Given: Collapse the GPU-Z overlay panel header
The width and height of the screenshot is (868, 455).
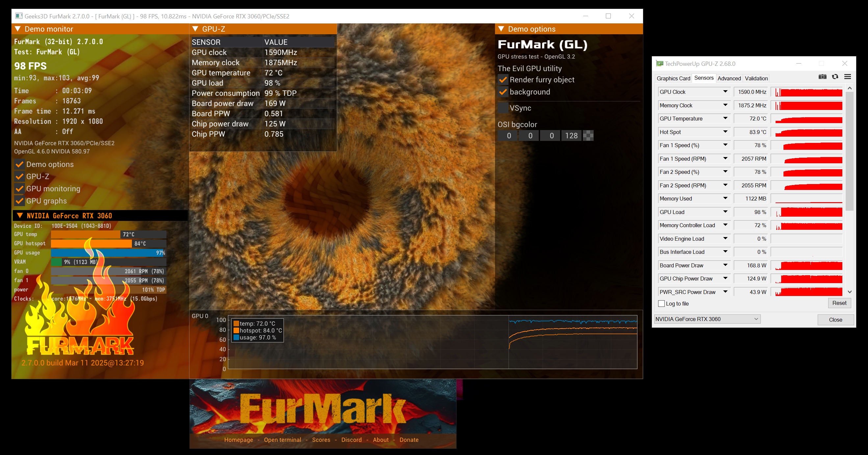Looking at the screenshot, I should pos(195,29).
